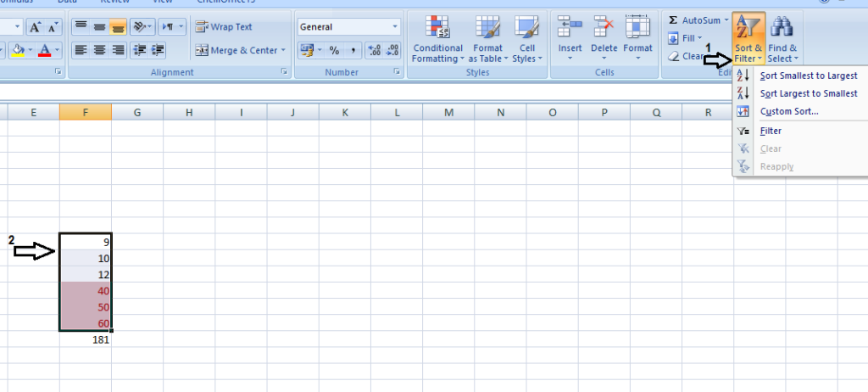Increase decimal places
Image resolution: width=868 pixels, height=392 pixels.
(374, 50)
